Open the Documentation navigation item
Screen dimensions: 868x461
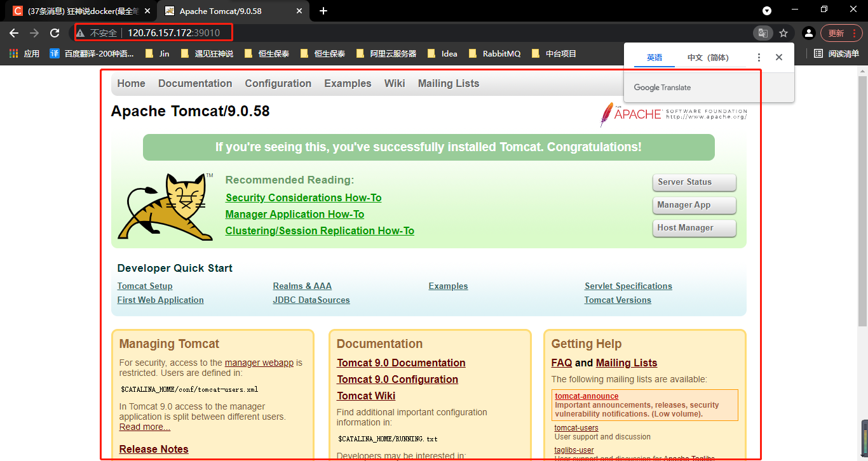tap(195, 83)
